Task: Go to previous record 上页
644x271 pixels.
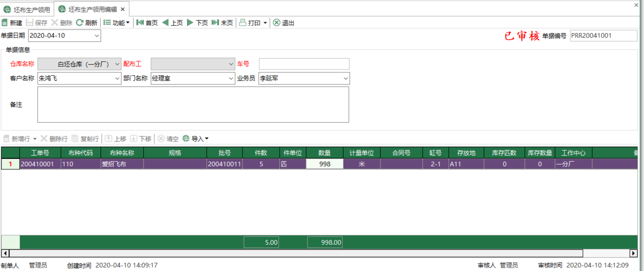Action: tap(172, 23)
